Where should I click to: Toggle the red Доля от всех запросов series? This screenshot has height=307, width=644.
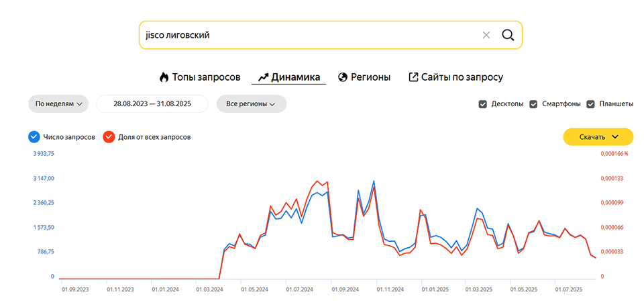pyautogui.click(x=109, y=137)
